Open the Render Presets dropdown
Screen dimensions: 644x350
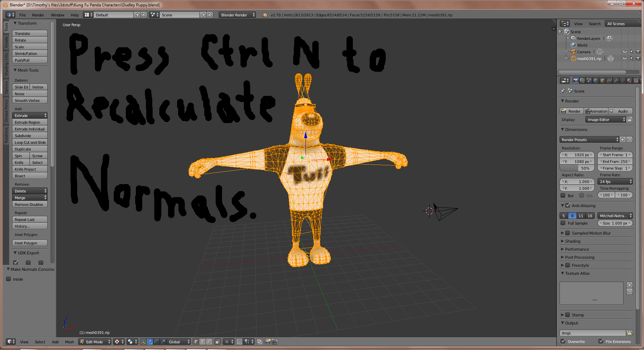tap(589, 139)
